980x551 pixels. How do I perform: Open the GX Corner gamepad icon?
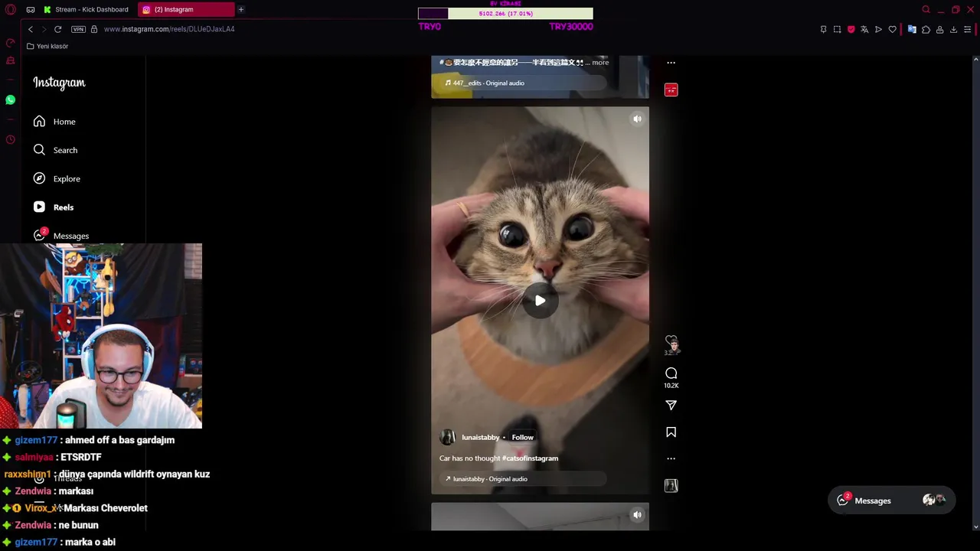(x=31, y=9)
